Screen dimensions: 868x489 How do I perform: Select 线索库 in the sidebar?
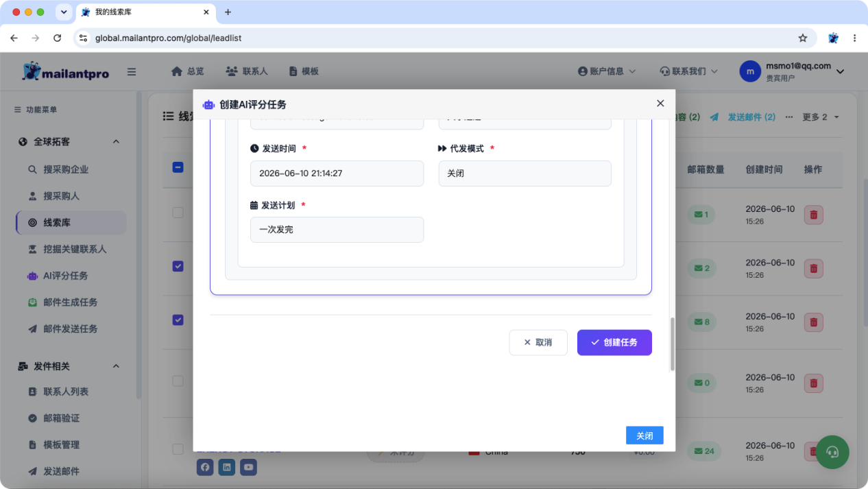tap(71, 223)
